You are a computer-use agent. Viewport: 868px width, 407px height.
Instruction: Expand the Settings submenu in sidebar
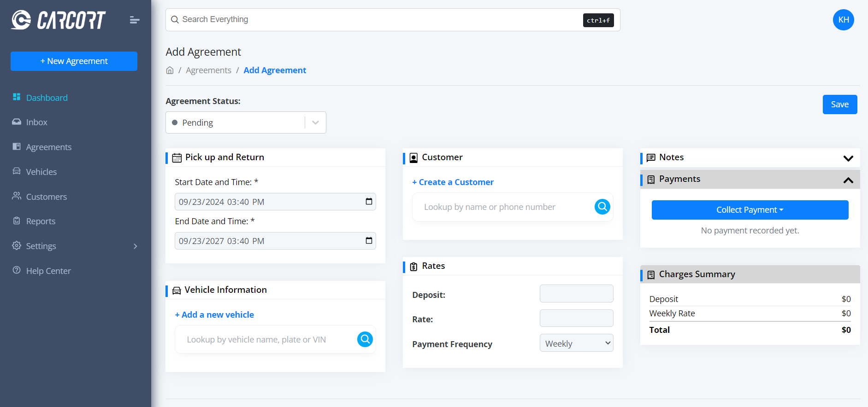point(135,246)
